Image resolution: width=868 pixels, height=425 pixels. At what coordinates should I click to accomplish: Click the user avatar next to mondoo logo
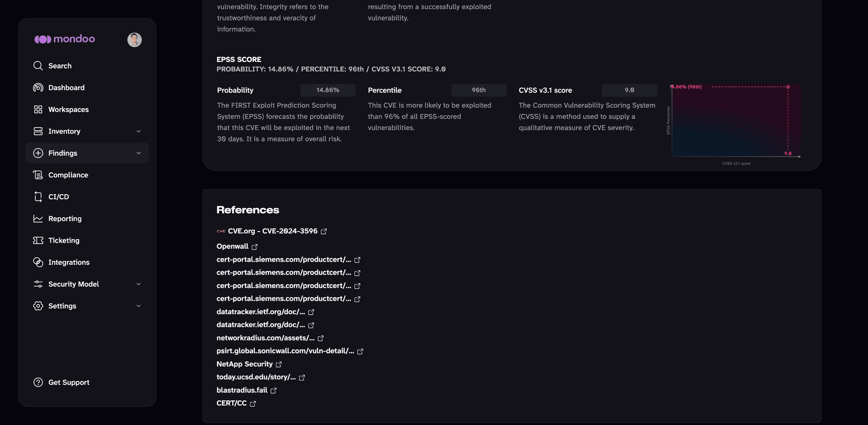coord(134,40)
